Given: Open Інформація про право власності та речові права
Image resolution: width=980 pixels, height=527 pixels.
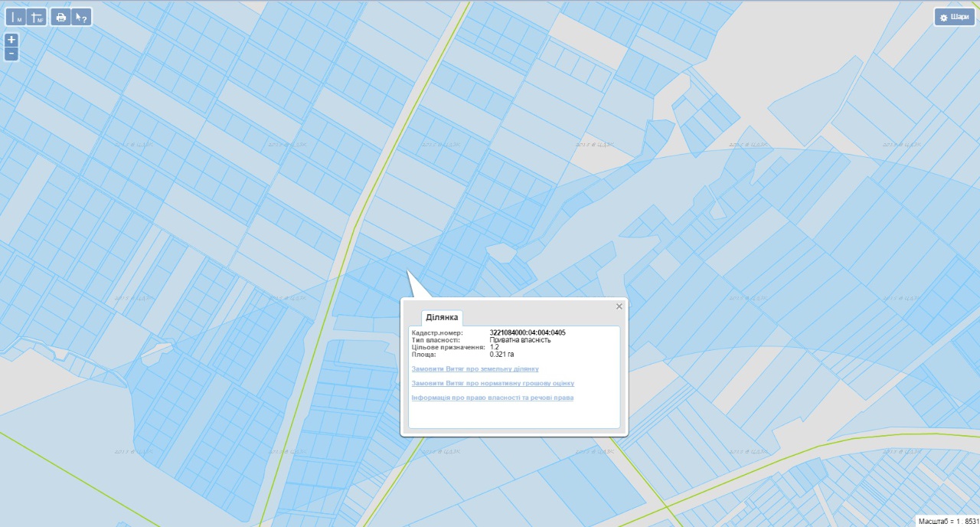Looking at the screenshot, I should click(x=492, y=398).
